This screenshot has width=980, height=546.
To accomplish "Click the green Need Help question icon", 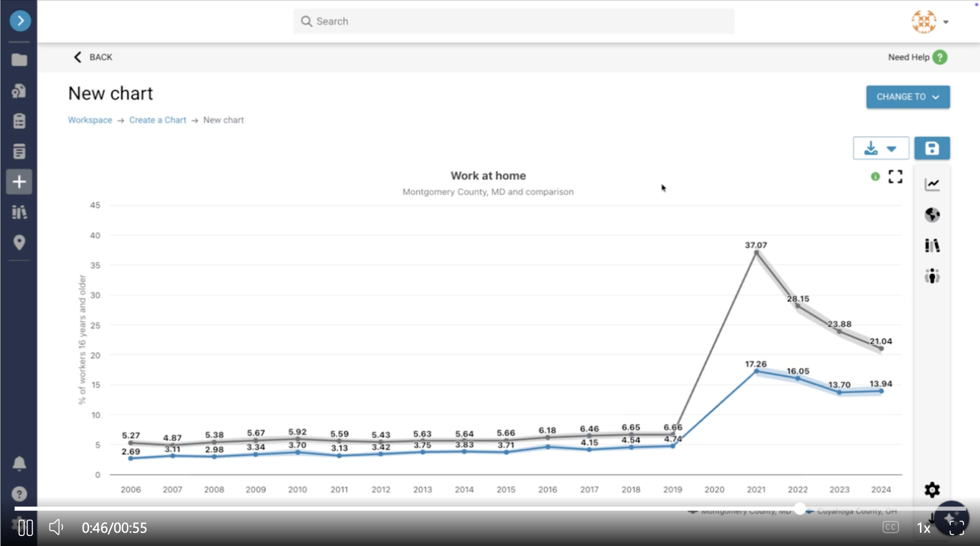I will [940, 58].
